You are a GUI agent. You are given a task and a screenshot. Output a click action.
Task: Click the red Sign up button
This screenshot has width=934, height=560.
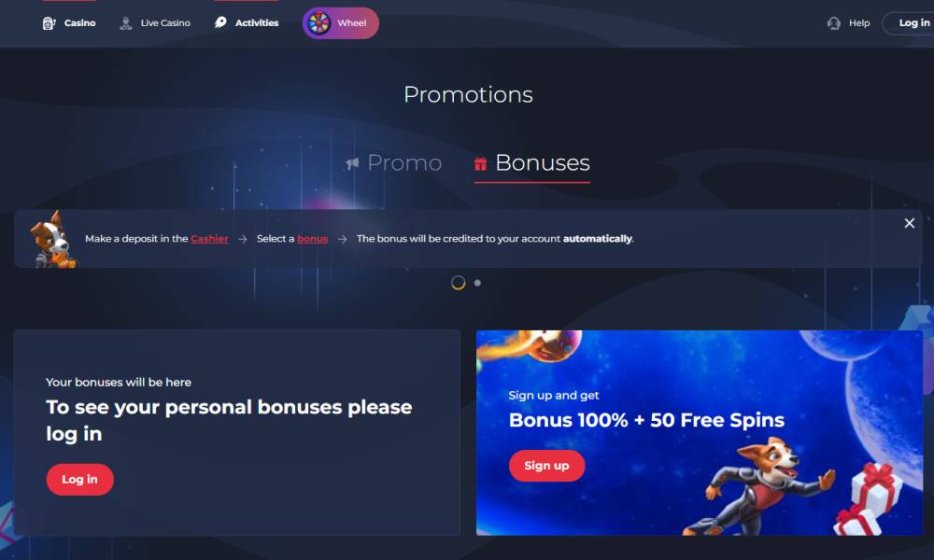point(546,466)
